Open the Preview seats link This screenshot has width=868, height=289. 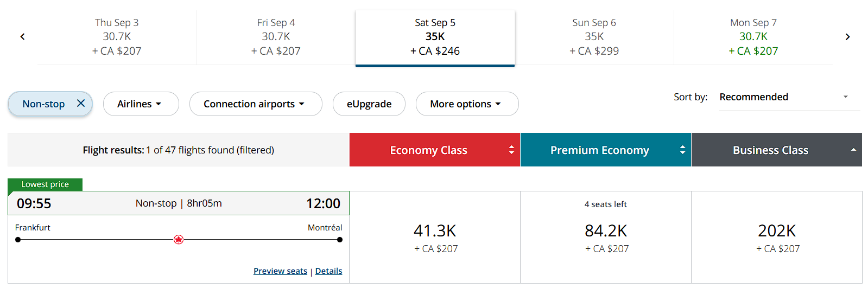280,271
